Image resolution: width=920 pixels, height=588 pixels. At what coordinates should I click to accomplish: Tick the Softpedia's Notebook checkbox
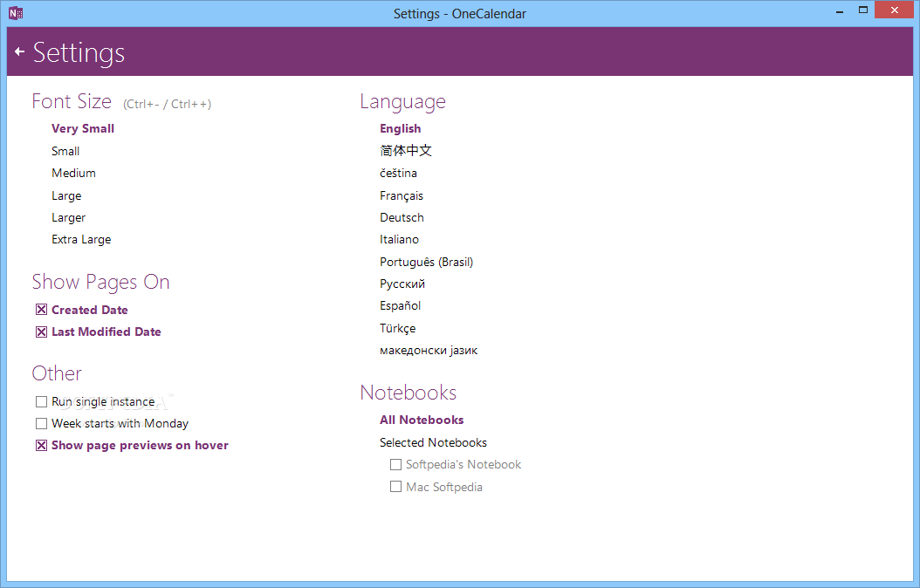pos(396,464)
